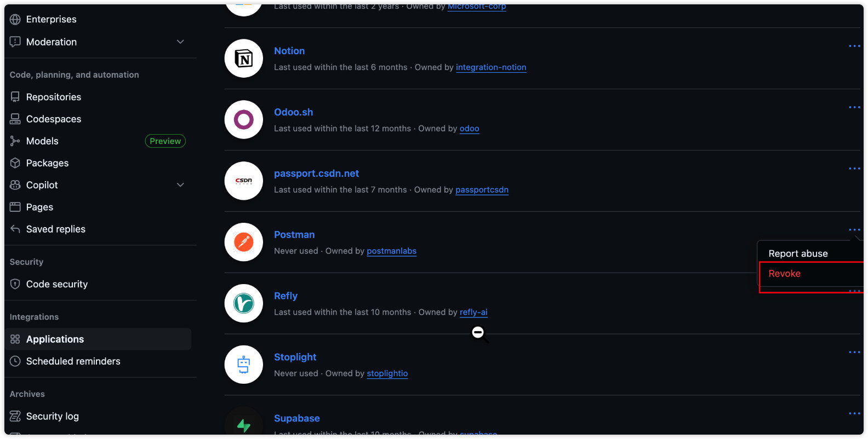The image size is (868, 439).
Task: Open Scheduled reminders in the sidebar
Action: pyautogui.click(x=73, y=361)
